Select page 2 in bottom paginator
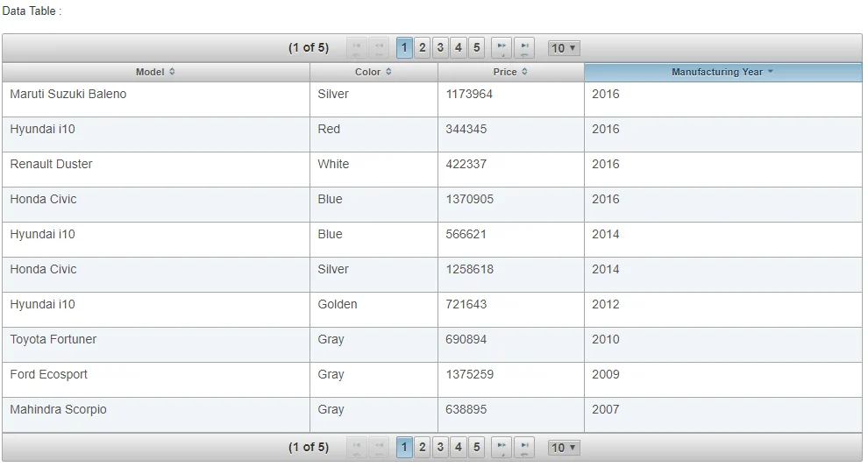868x467 pixels. pyautogui.click(x=423, y=447)
